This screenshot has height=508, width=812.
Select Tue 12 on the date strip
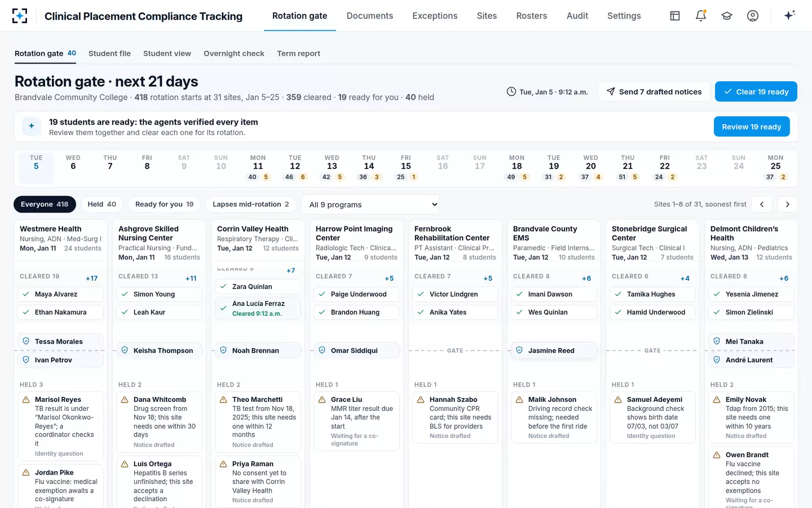pyautogui.click(x=295, y=167)
